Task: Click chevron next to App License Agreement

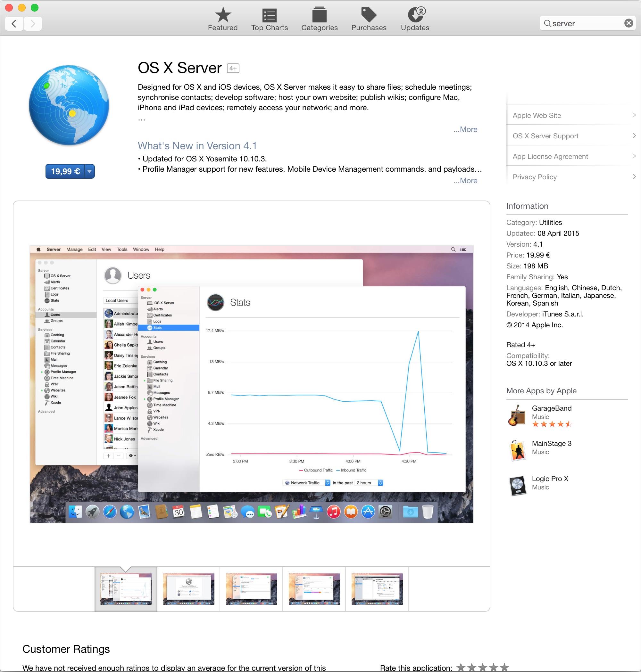Action: 634,156
